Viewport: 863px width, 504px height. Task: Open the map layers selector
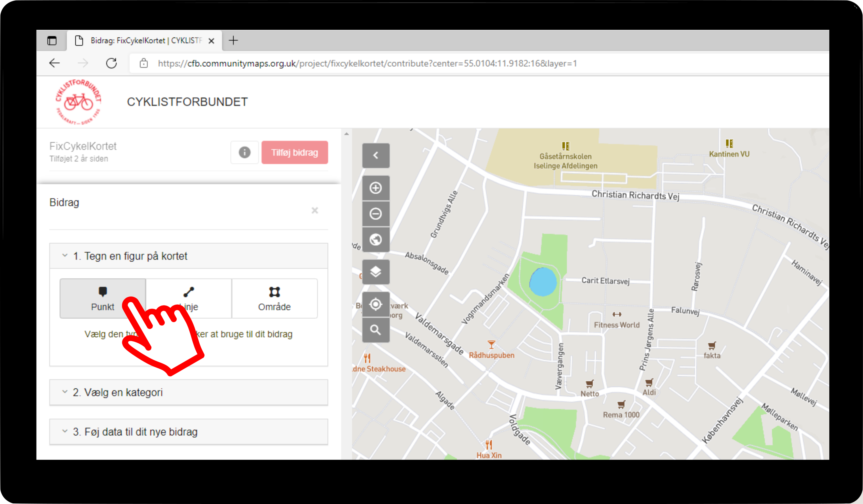pos(376,272)
